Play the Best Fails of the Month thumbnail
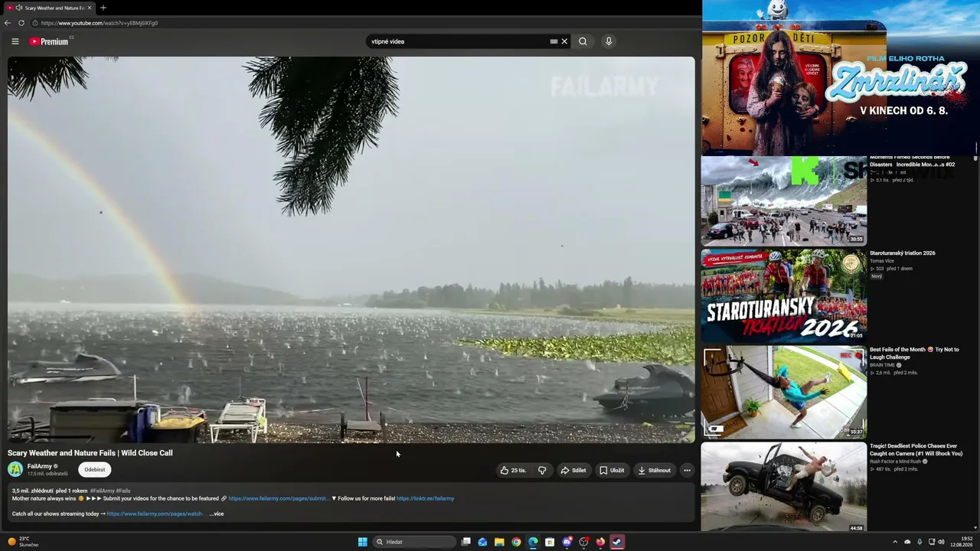Viewport: 980px width, 551px height. click(x=784, y=392)
